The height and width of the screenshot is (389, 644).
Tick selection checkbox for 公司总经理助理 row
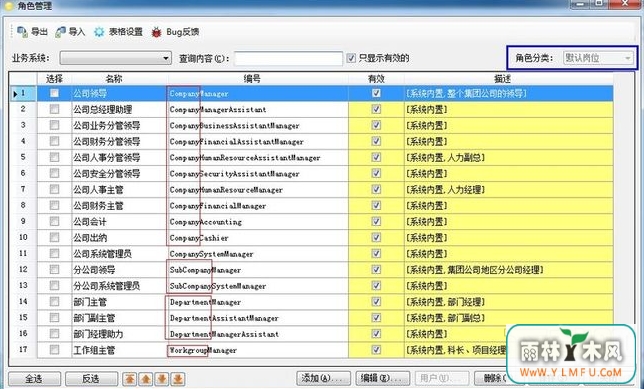pos(54,109)
